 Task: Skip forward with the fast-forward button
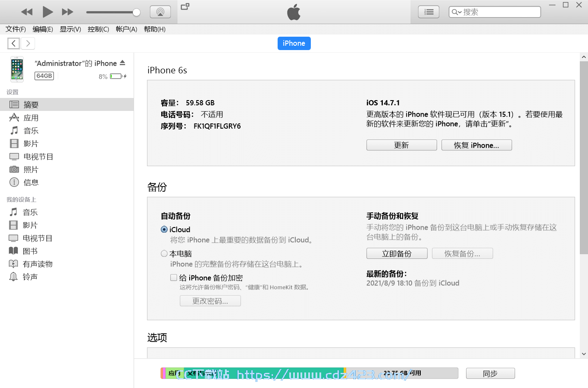(68, 12)
